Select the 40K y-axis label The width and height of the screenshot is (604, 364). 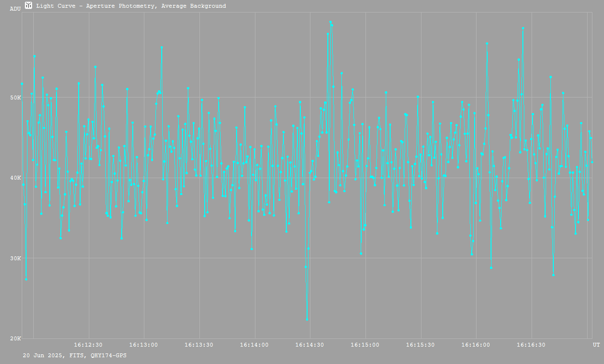[16, 178]
